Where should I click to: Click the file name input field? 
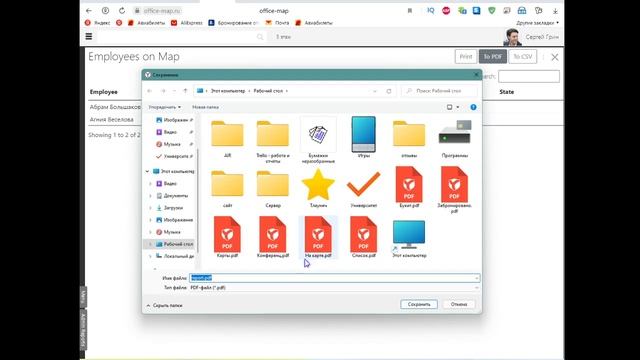tap(334, 278)
